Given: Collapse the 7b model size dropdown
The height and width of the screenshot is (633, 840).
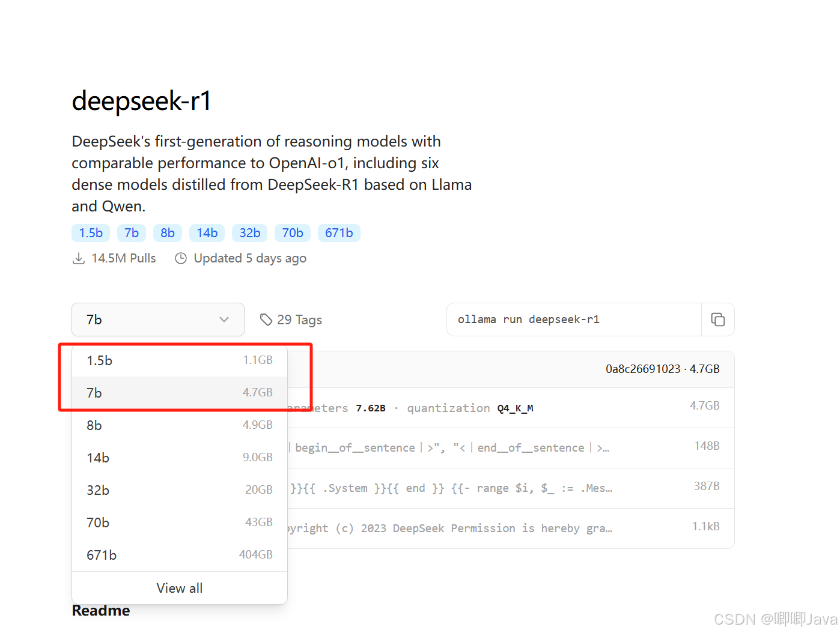Looking at the screenshot, I should pyautogui.click(x=158, y=320).
